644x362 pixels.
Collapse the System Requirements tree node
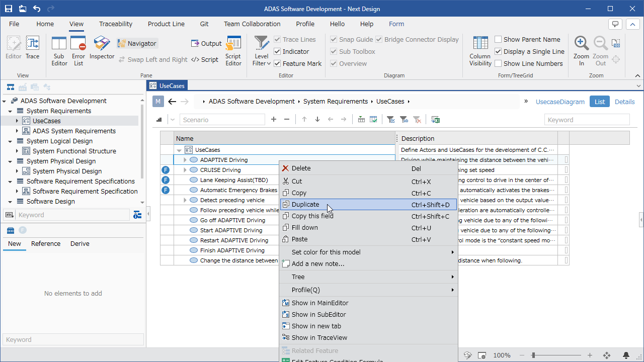click(10, 111)
